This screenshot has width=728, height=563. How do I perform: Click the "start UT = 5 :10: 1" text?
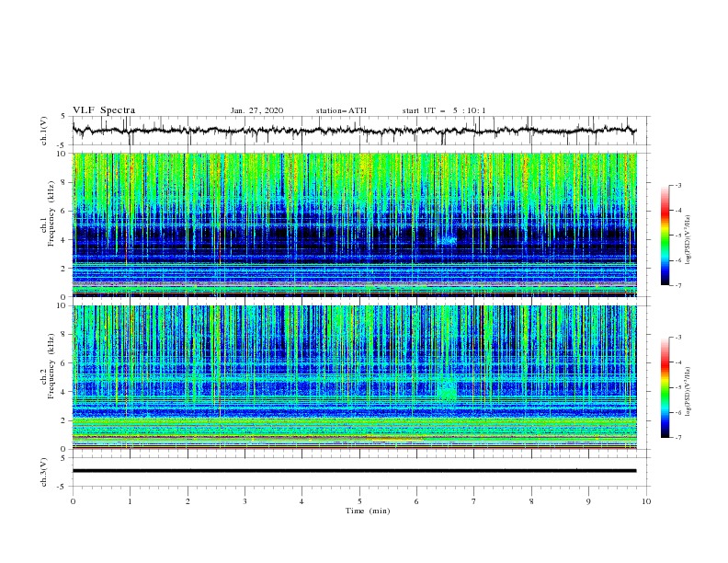pos(444,110)
